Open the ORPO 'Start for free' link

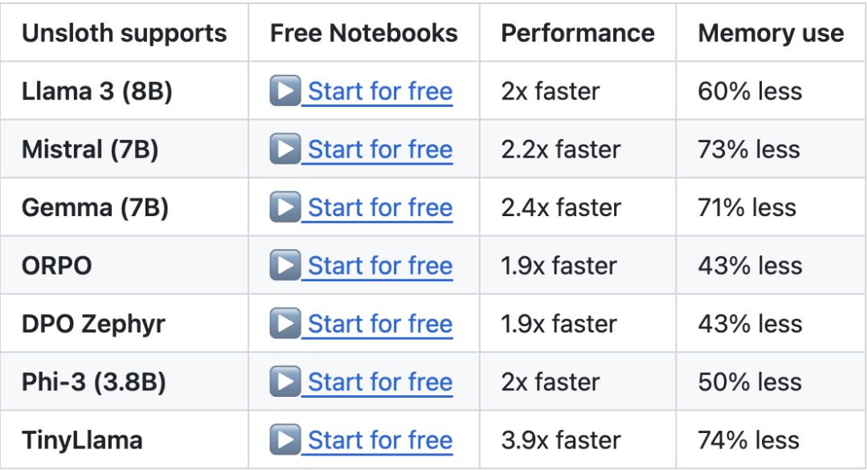(380, 266)
